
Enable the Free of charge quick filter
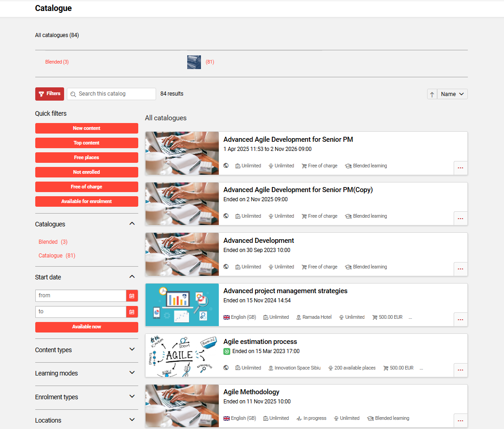[87, 187]
